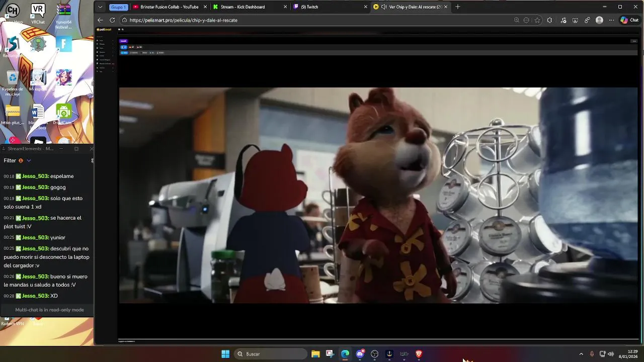Click the pelismart logo
Image resolution: width=644 pixels, height=362 pixels.
104,30
